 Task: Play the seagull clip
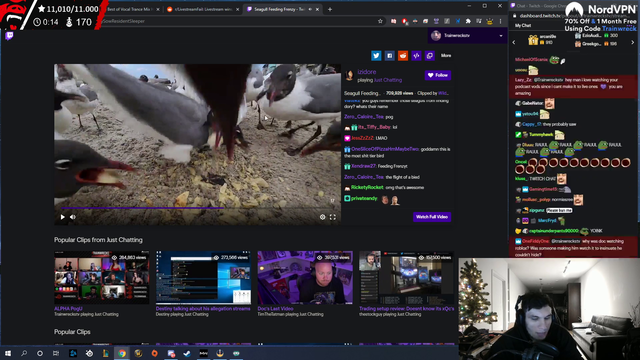[62, 217]
